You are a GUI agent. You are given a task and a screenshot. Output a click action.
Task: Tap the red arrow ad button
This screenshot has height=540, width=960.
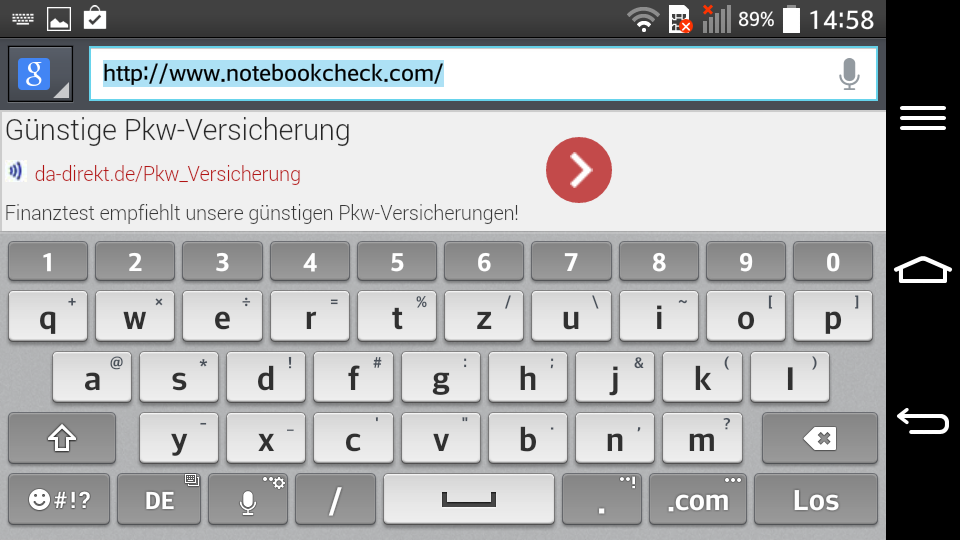coord(579,170)
